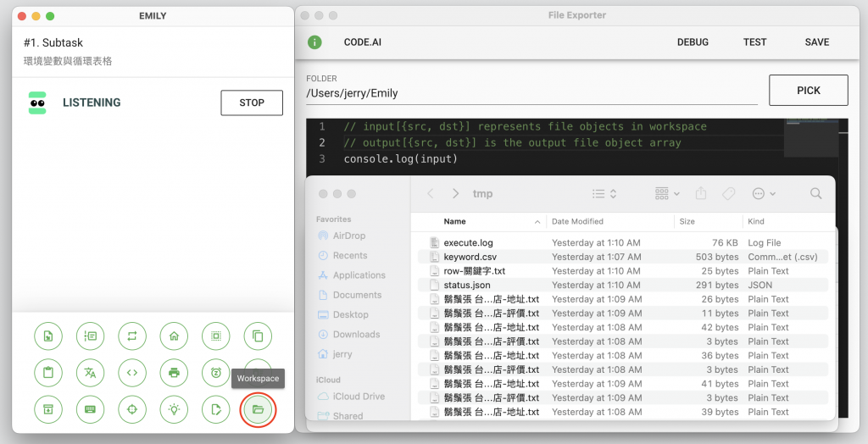868x444 pixels.
Task: Click the Finder tag icon
Action: point(728,193)
